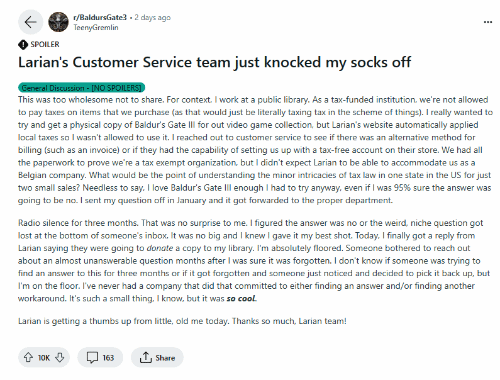Downvote the post with the down arrow

click(60, 358)
